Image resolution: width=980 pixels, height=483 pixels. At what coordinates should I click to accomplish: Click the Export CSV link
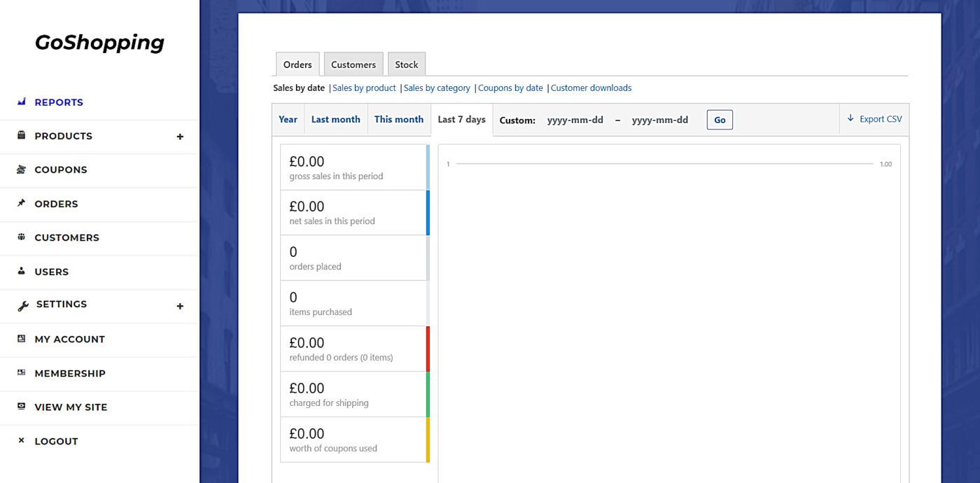pos(874,119)
